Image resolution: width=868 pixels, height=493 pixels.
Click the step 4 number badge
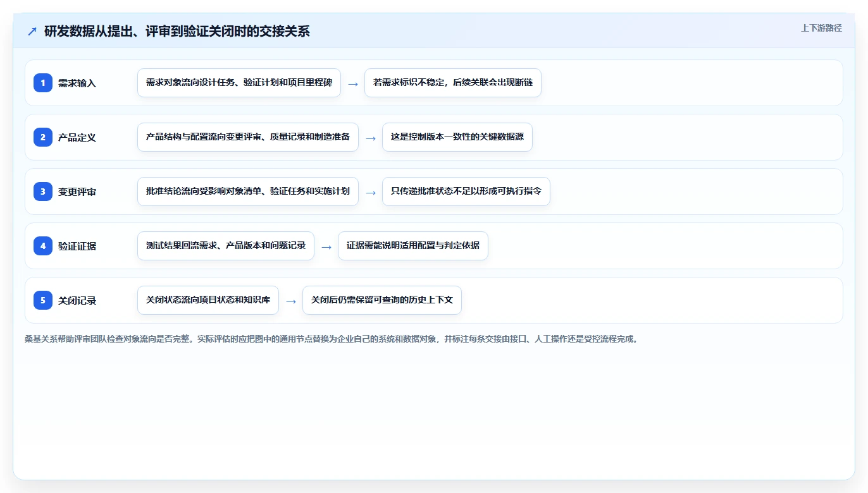[x=43, y=246]
